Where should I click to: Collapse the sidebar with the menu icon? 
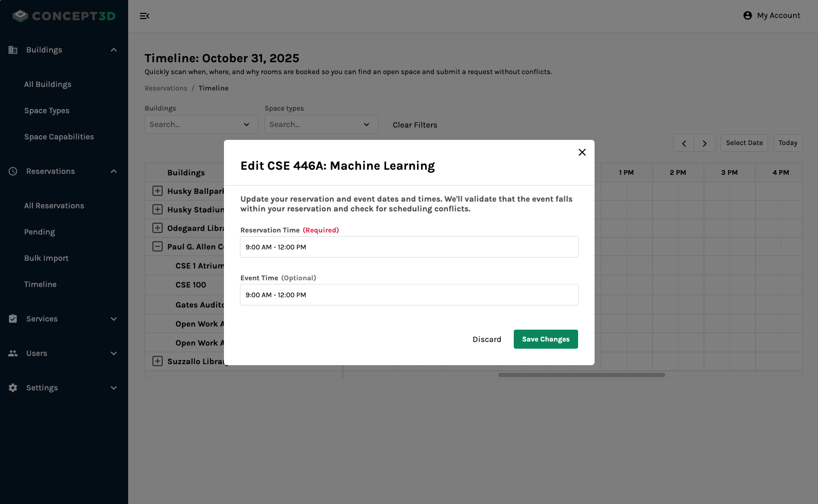point(145,16)
